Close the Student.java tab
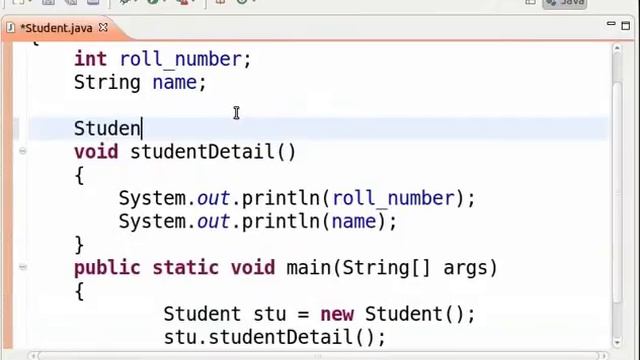640x360 pixels. 103,27
